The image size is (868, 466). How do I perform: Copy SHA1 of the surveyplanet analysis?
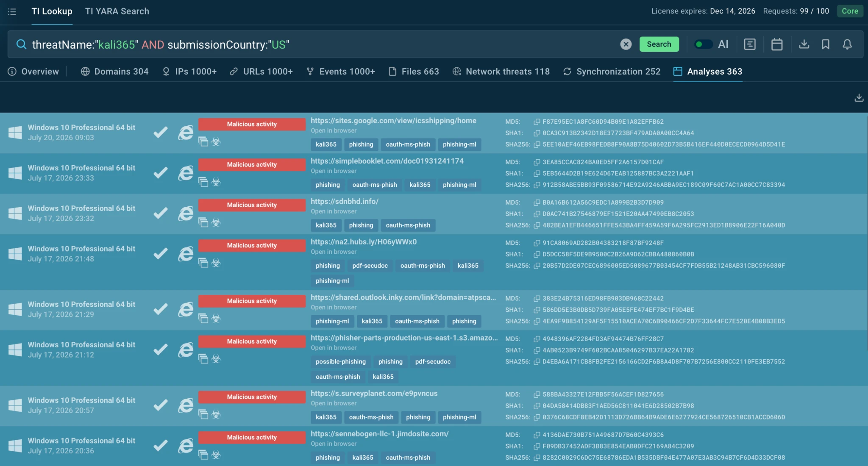pyautogui.click(x=537, y=405)
